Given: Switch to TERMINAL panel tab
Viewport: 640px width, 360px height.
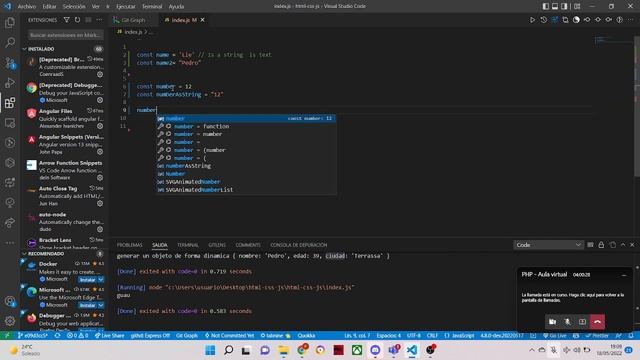Looking at the screenshot, I should point(188,245).
